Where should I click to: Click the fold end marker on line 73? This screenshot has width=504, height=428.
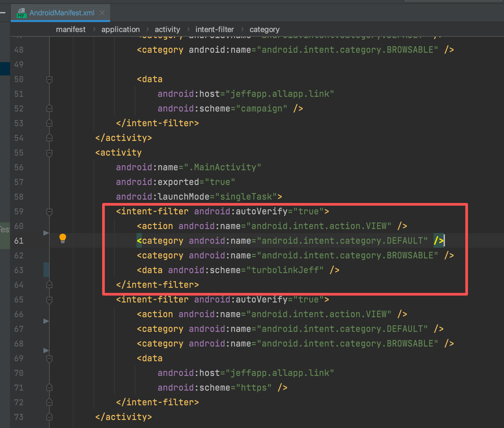[x=49, y=417]
